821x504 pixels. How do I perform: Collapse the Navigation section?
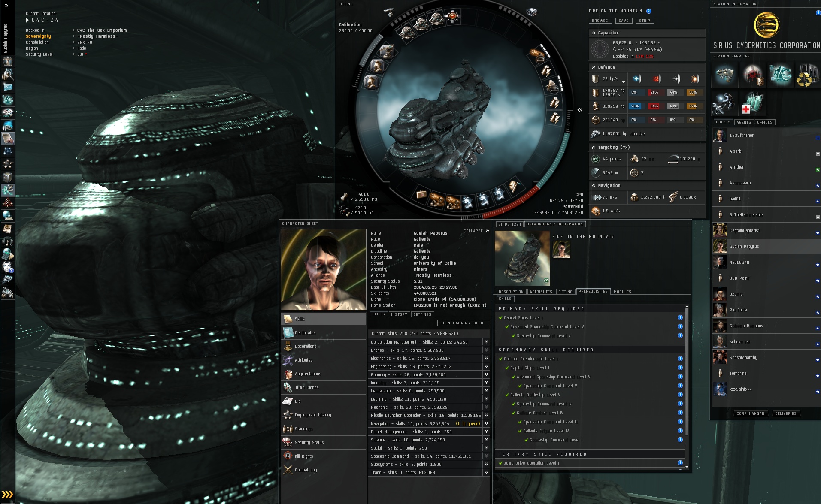pos(594,186)
